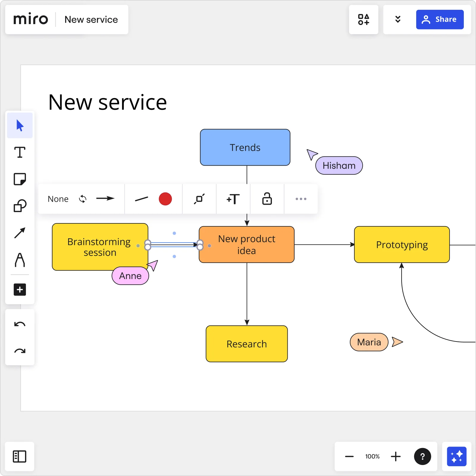
Task: Open the None line style dropdown
Action: pyautogui.click(x=58, y=199)
